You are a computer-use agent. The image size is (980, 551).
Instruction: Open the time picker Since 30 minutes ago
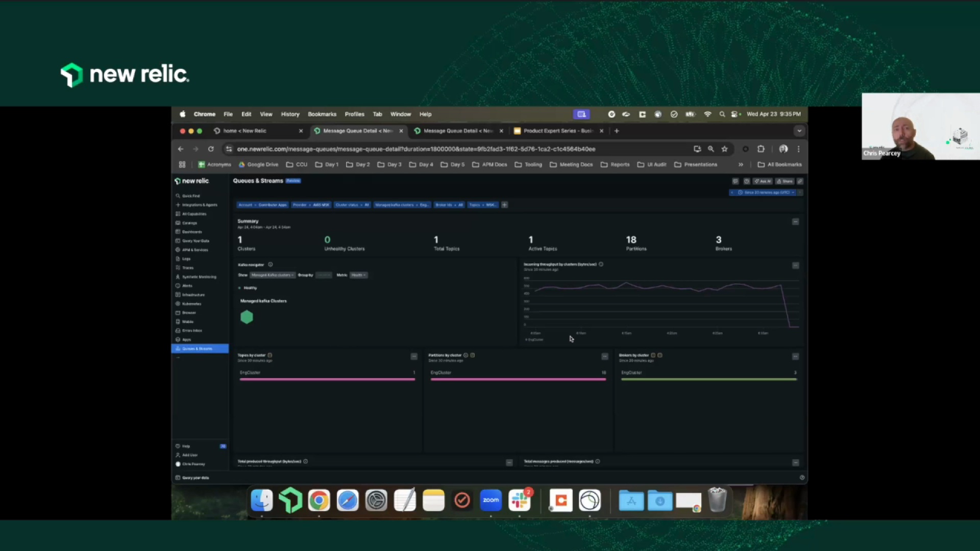(x=766, y=193)
